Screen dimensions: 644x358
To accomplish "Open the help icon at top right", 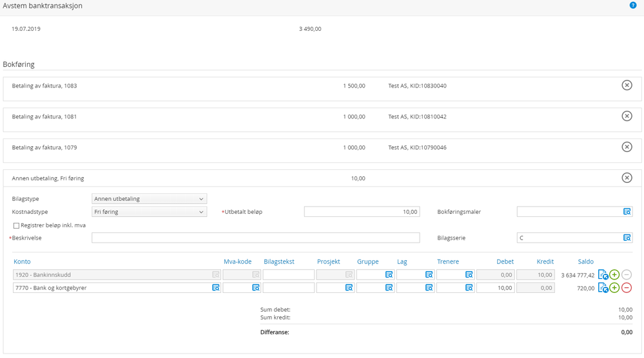I will click(x=633, y=5).
